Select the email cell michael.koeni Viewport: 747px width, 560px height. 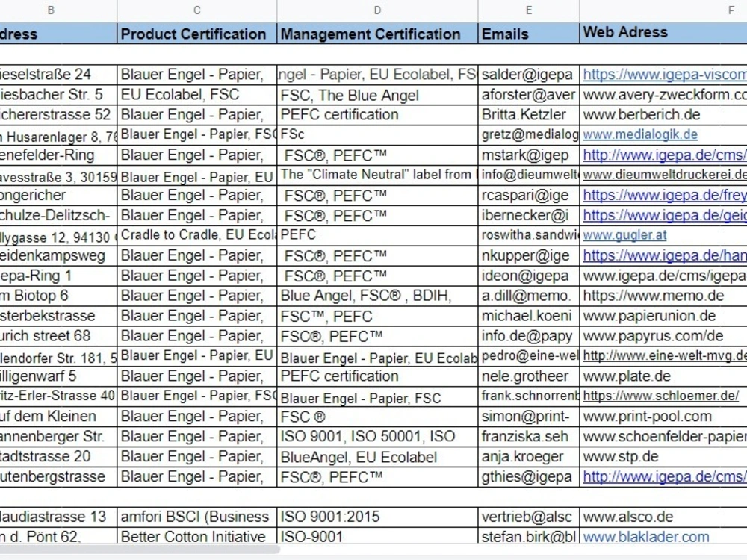[529, 316]
